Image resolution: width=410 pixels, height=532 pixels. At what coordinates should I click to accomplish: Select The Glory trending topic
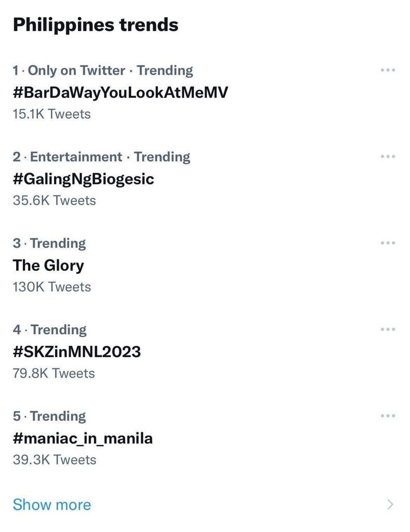tap(48, 265)
